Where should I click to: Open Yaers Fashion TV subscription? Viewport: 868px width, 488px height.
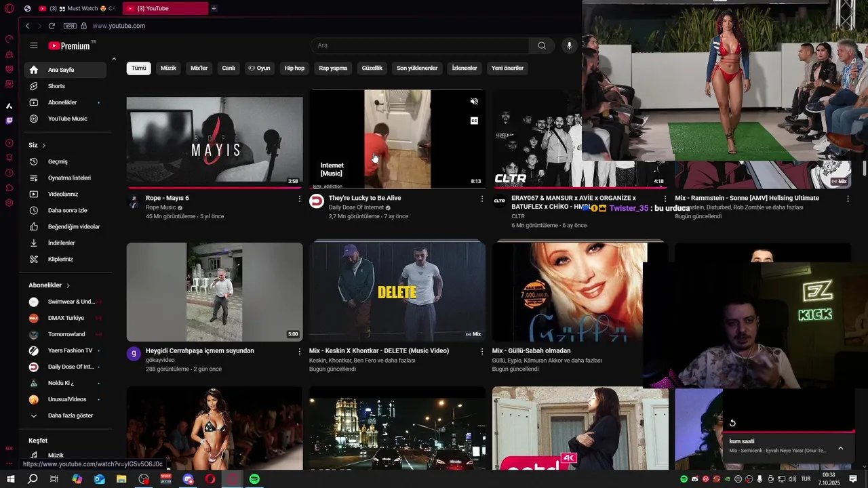(x=64, y=350)
